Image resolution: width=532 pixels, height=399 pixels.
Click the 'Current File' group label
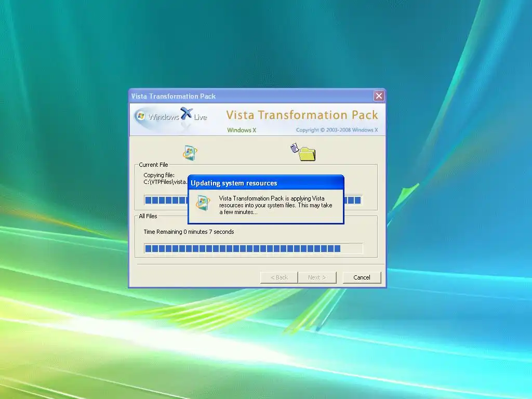pyautogui.click(x=153, y=165)
